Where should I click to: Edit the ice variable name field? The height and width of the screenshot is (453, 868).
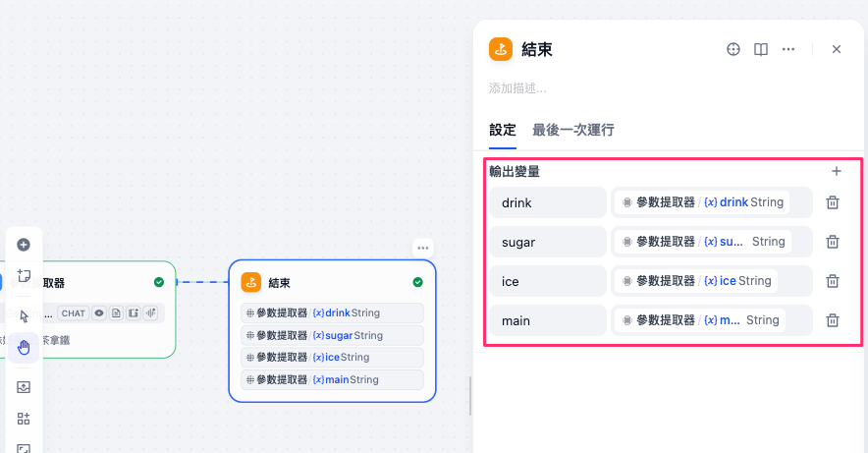[548, 281]
